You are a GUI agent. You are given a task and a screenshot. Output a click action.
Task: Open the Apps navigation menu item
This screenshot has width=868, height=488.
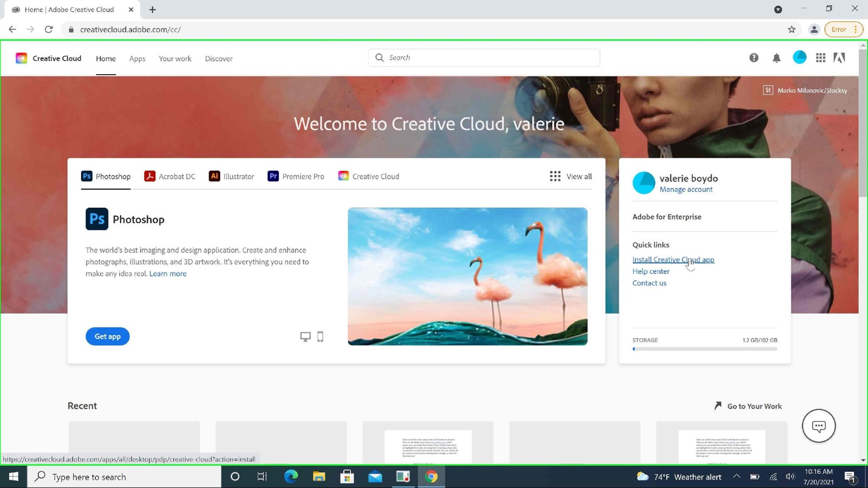(x=137, y=59)
